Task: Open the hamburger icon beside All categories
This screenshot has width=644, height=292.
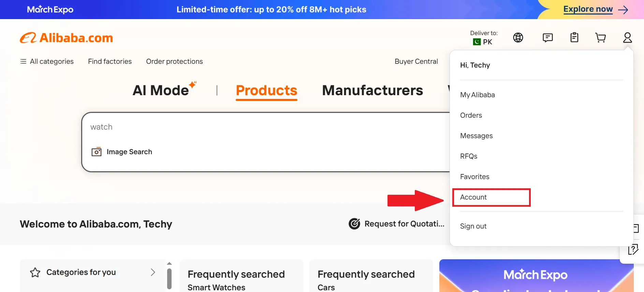Action: [x=23, y=61]
